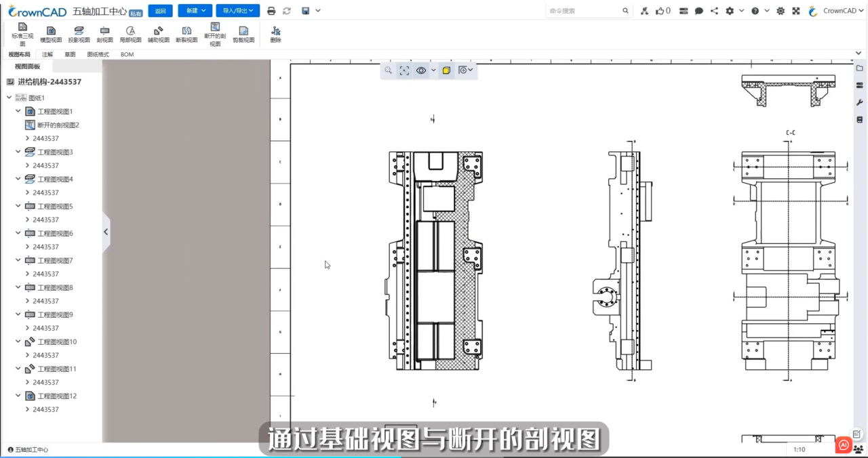
Task: Select 工程图视图12 in the tree
Action: tap(57, 396)
